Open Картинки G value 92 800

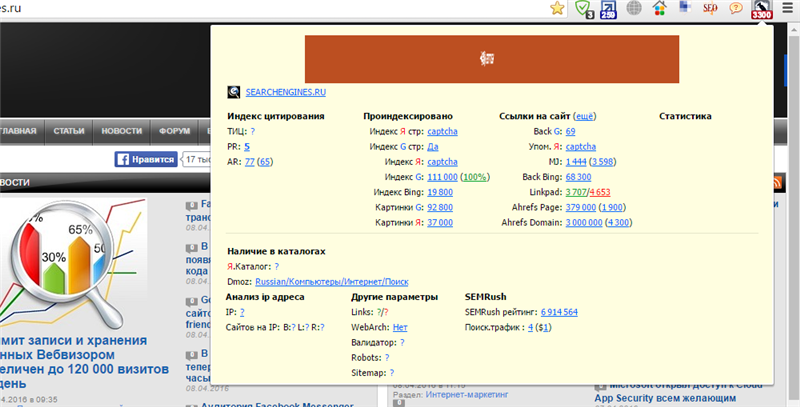coord(440,208)
